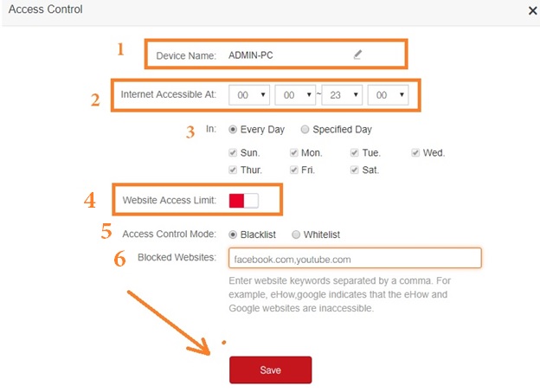Uncheck the Mon. checkbox
The height and width of the screenshot is (392, 540).
(294, 152)
